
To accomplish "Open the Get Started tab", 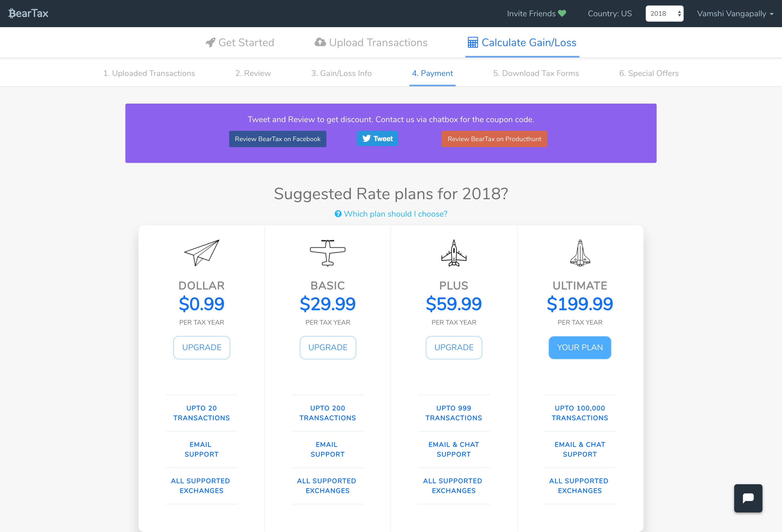I will point(240,42).
